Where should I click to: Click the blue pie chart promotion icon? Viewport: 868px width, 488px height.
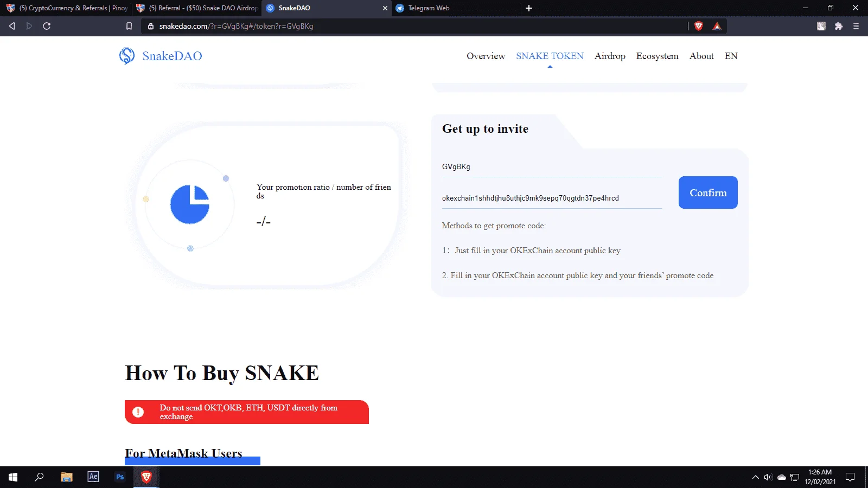(190, 204)
